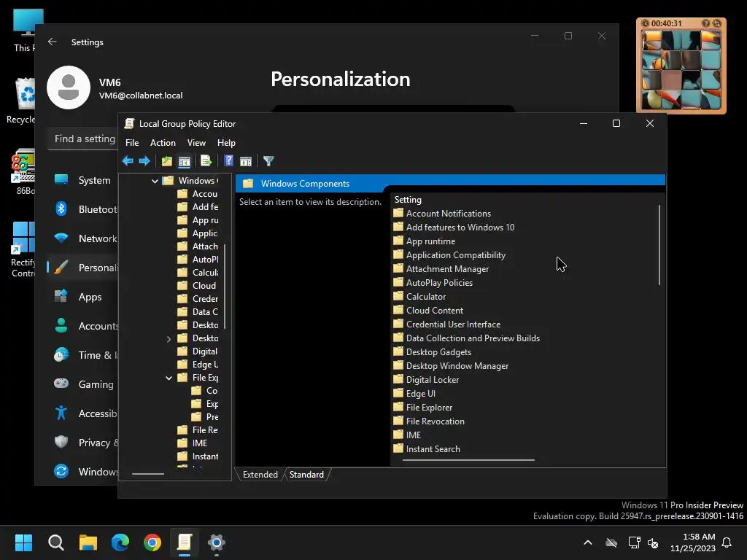Click the Up one level folder icon

coord(167,161)
